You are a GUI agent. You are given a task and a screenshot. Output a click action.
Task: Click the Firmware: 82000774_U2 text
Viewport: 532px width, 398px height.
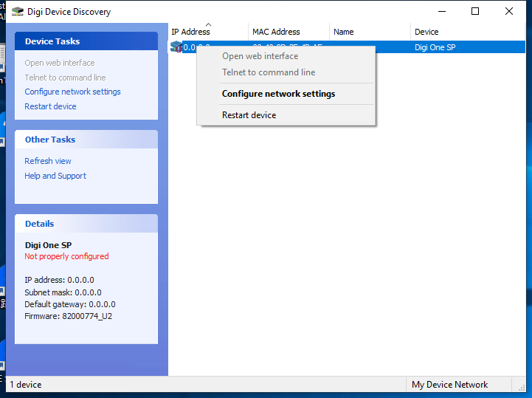(68, 316)
